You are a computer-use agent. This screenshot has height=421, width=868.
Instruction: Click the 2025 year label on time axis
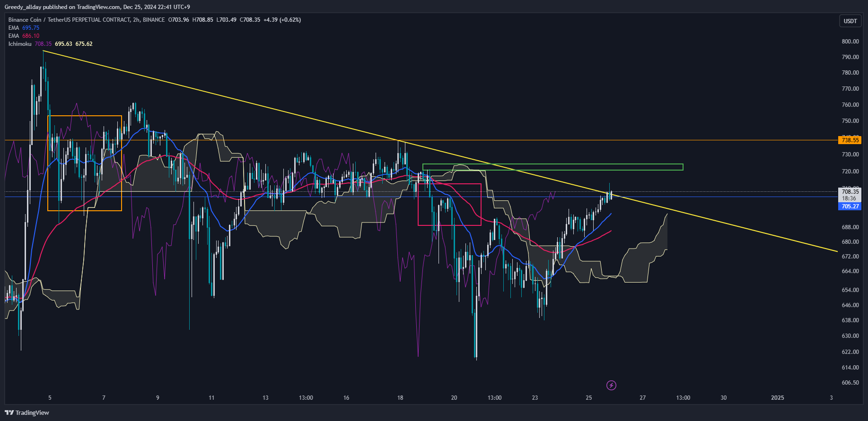[x=778, y=398]
